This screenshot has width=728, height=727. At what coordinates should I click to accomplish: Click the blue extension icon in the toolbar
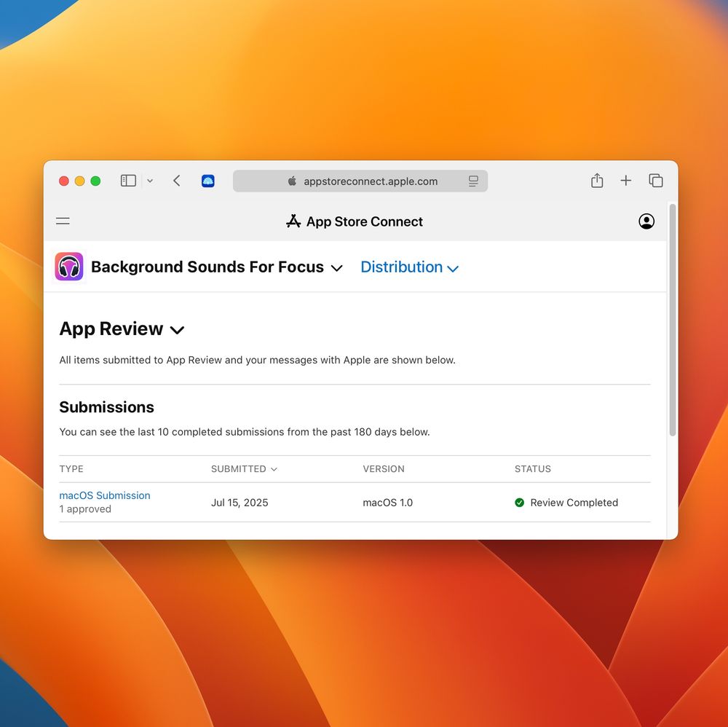tap(208, 181)
